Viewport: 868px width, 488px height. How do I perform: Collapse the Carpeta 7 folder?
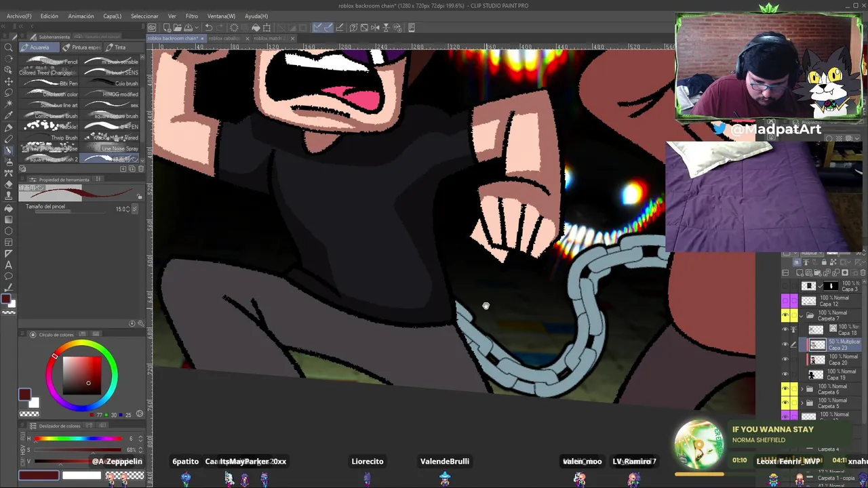point(802,316)
